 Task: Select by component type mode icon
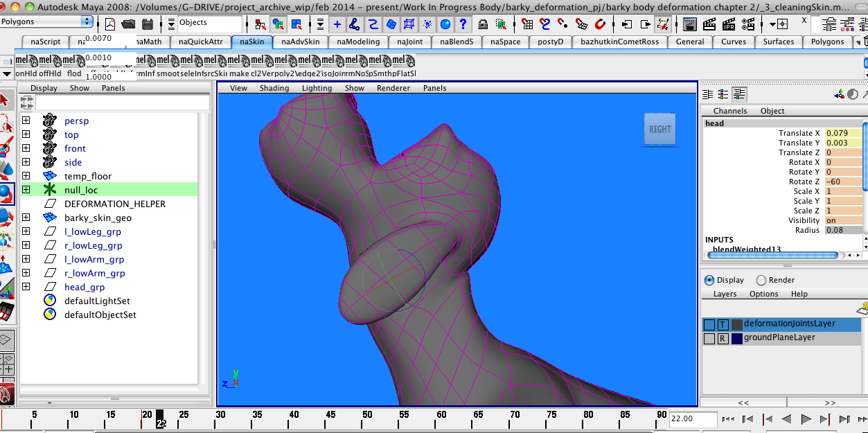coord(296,24)
